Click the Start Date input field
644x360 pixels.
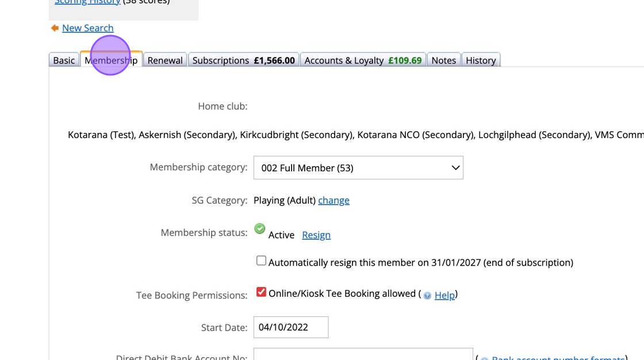click(291, 327)
